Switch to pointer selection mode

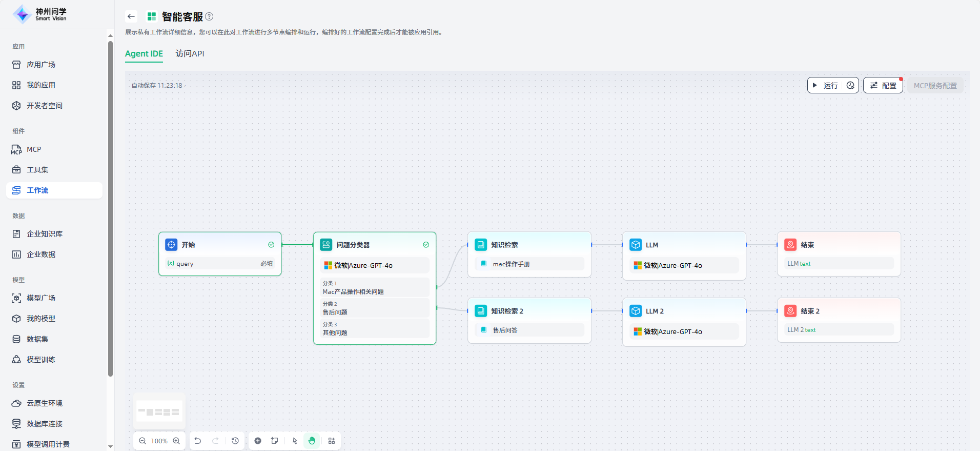(295, 441)
